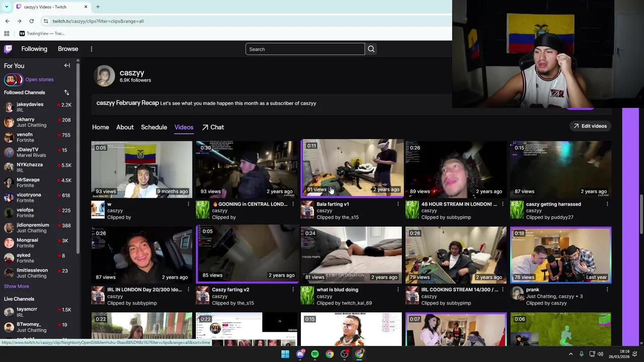Open 'Caszy farting v2' clip title
644x362 pixels.
pos(230,290)
